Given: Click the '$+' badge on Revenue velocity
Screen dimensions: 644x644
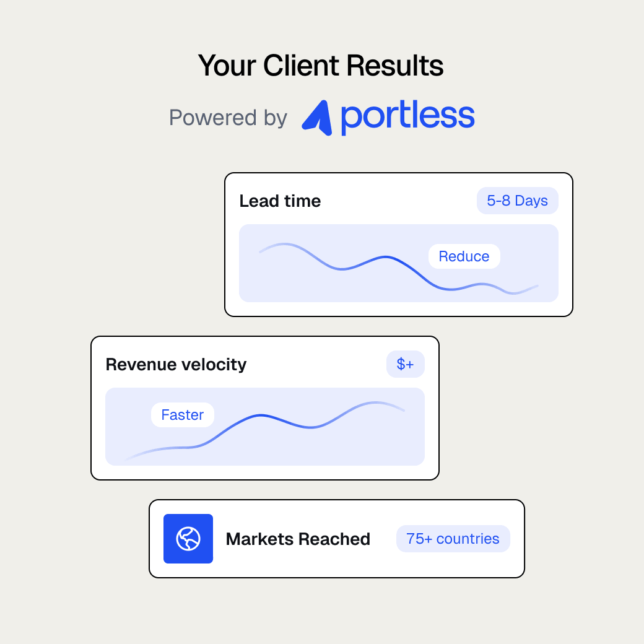Looking at the screenshot, I should (405, 364).
